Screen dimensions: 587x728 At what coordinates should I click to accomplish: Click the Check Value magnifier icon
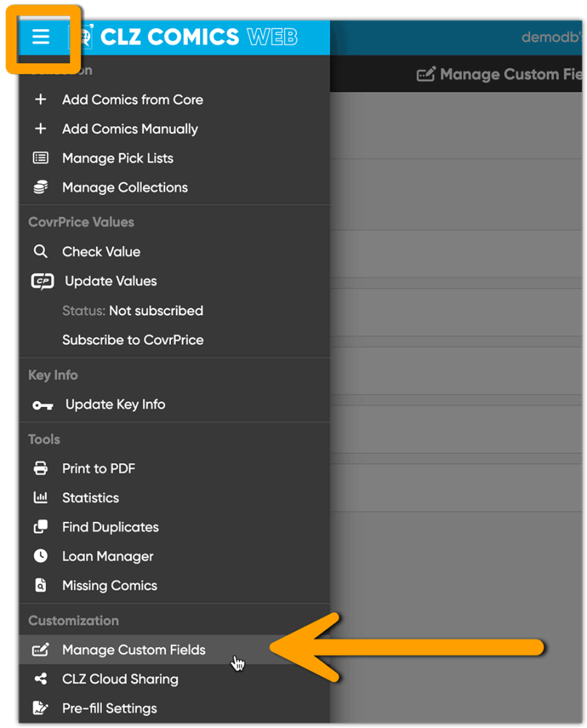tap(41, 252)
